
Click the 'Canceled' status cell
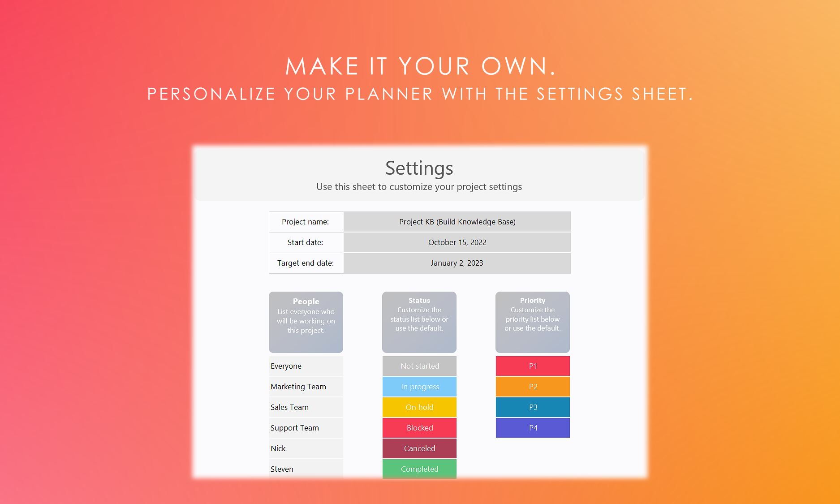pyautogui.click(x=419, y=448)
